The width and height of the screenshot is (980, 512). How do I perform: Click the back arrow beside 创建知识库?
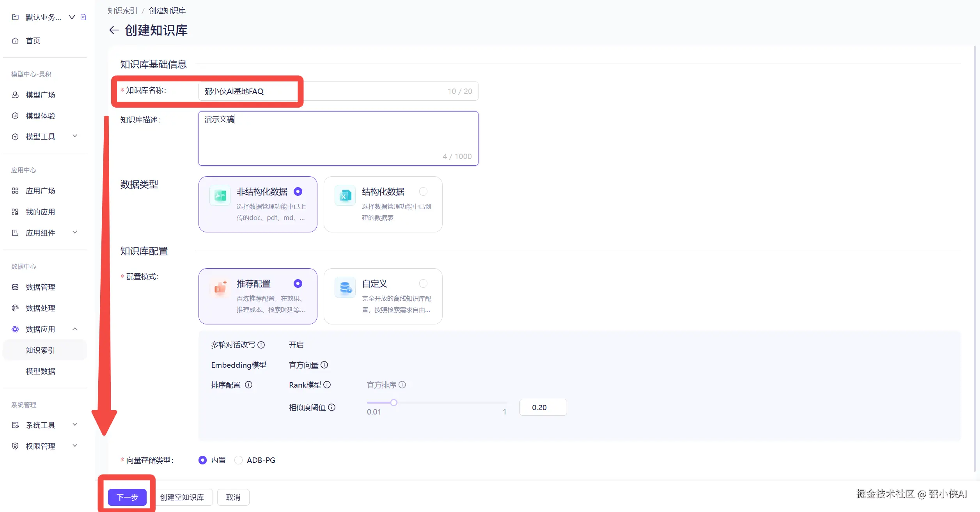[x=114, y=30]
